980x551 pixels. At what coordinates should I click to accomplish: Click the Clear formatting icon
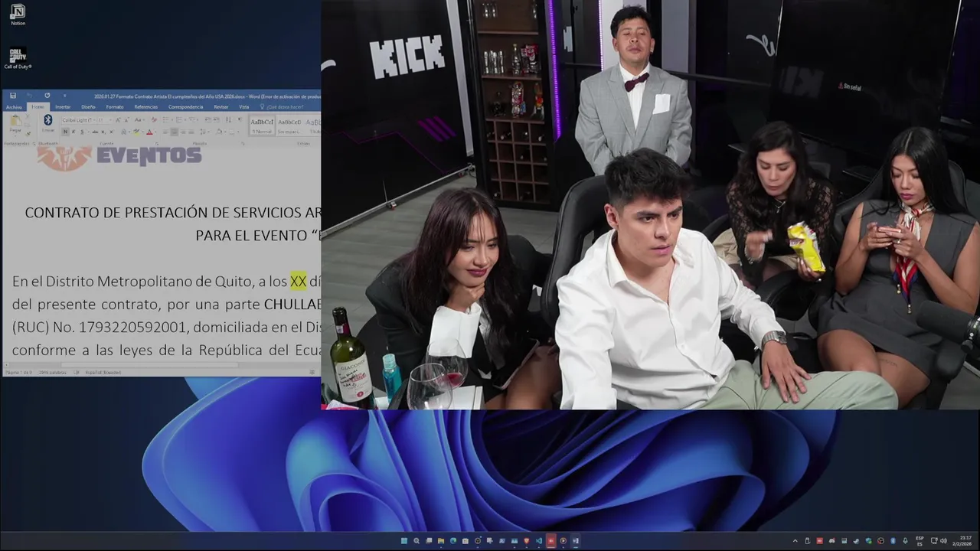pyautogui.click(x=154, y=120)
